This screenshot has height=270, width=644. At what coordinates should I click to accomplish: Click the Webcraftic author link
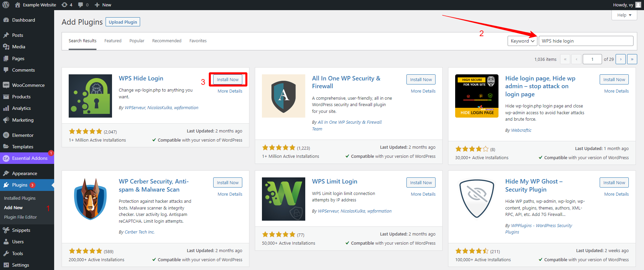tap(521, 130)
